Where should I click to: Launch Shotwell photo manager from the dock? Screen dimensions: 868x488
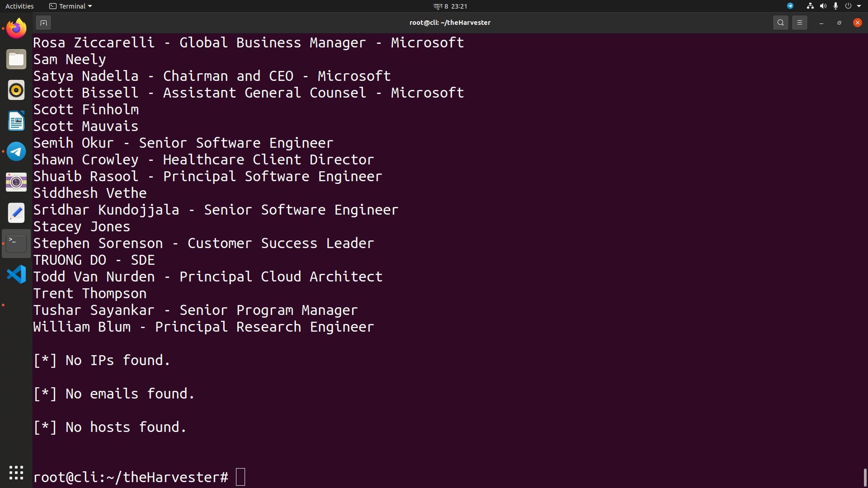(16, 182)
